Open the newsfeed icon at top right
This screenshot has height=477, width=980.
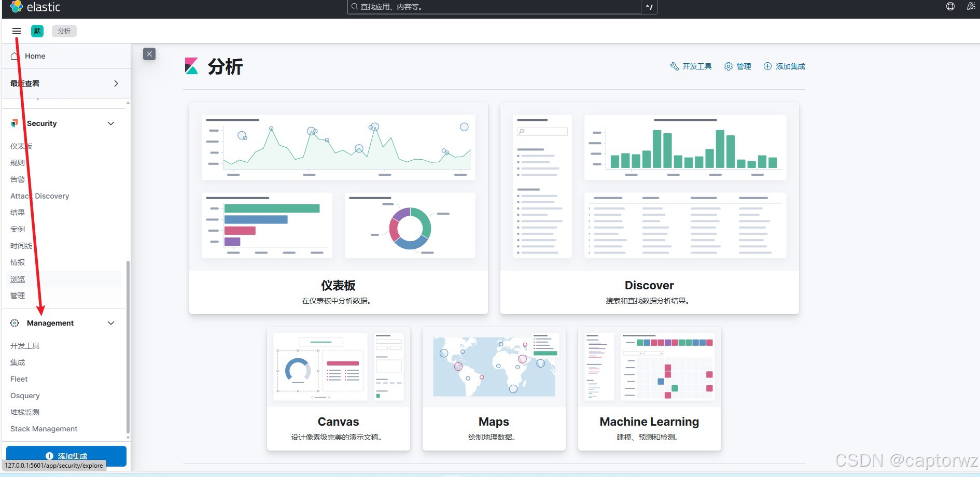click(971, 6)
